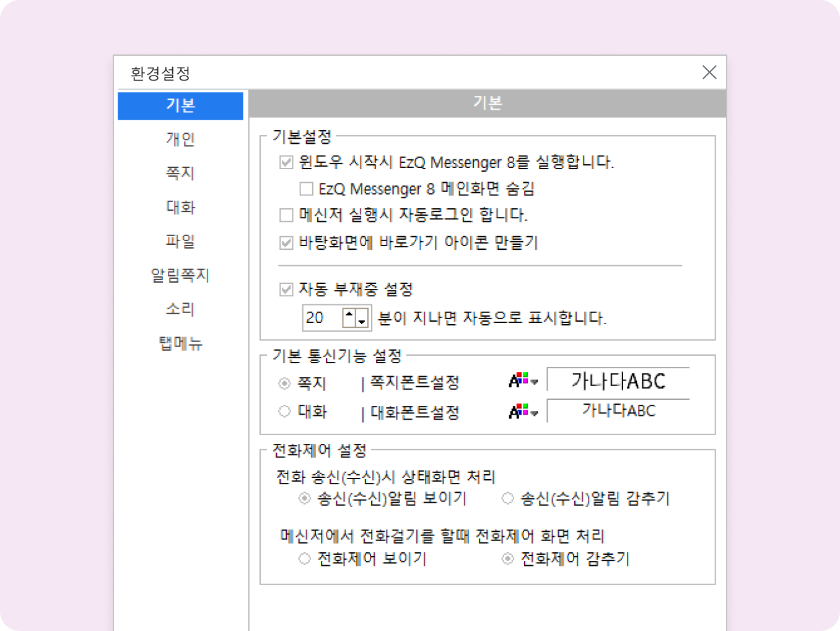Viewport: 840px width, 631px height.
Task: Click the 대화 font preview 가나다ABC box
Action: coord(618,410)
